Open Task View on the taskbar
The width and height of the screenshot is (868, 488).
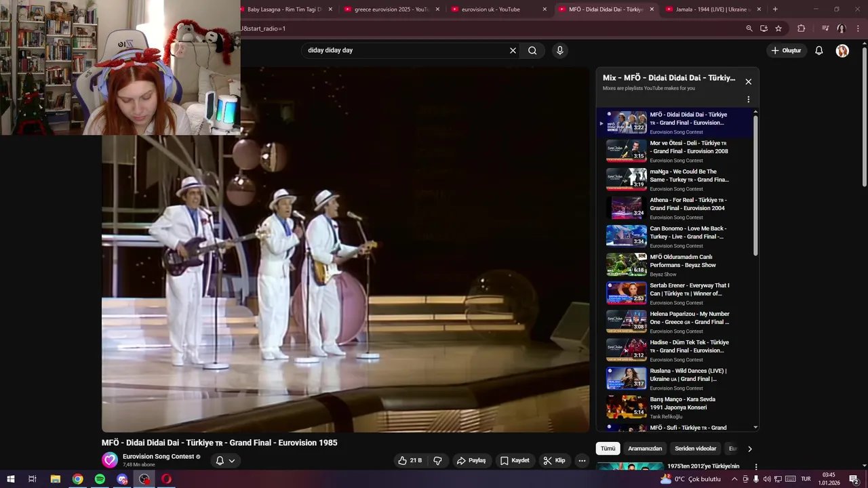(32, 479)
